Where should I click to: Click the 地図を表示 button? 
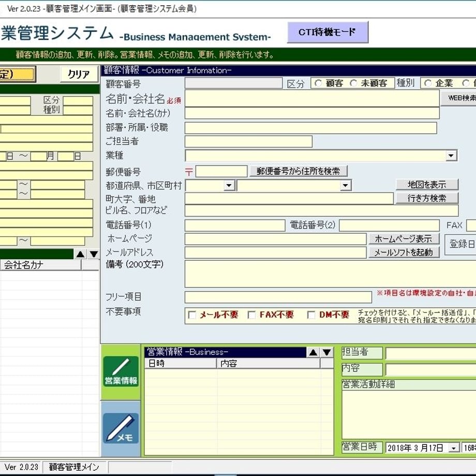point(427,185)
